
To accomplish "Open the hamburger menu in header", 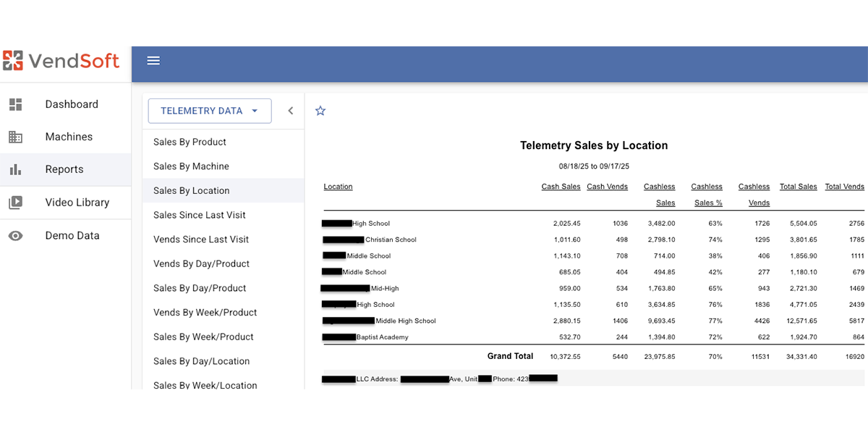I will point(153,61).
